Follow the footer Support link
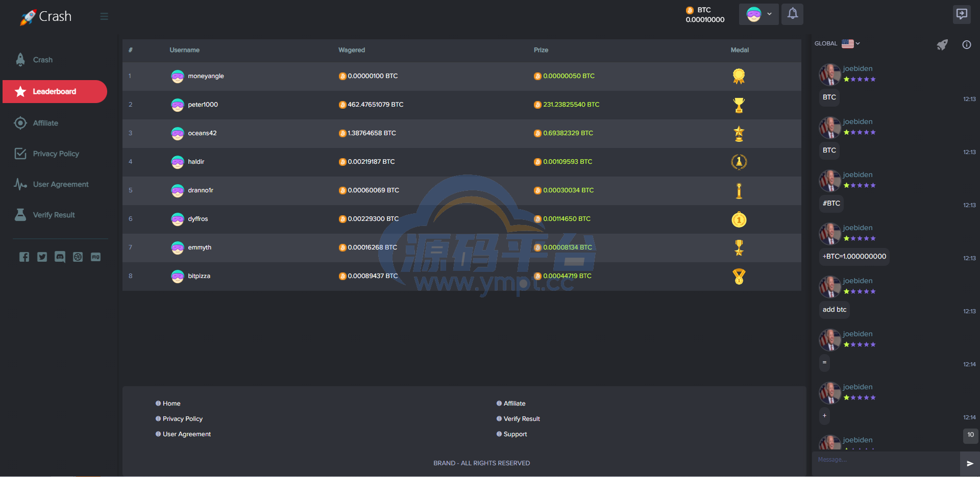The height and width of the screenshot is (477, 980). (515, 434)
